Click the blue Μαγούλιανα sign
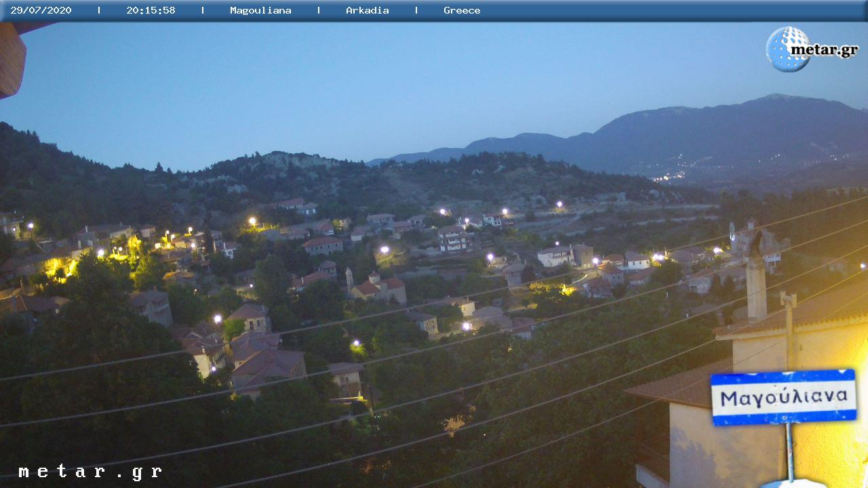The width and height of the screenshot is (868, 488). 783,397
